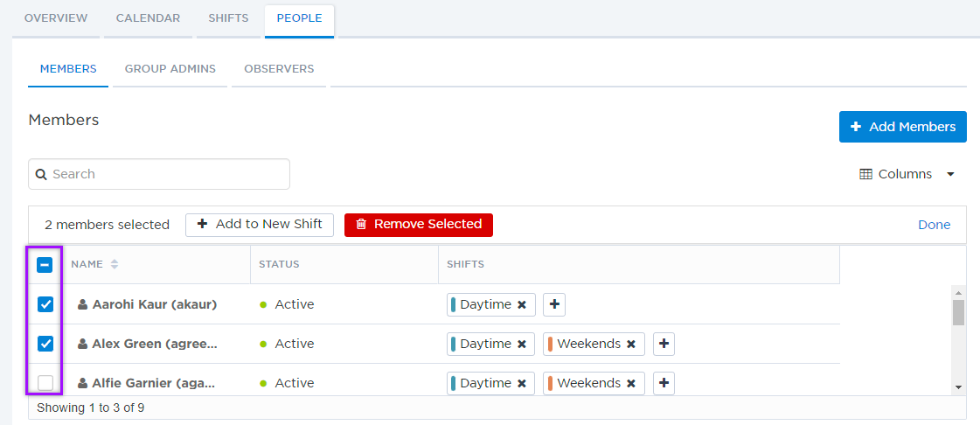Click the Add Members button

coord(902,127)
